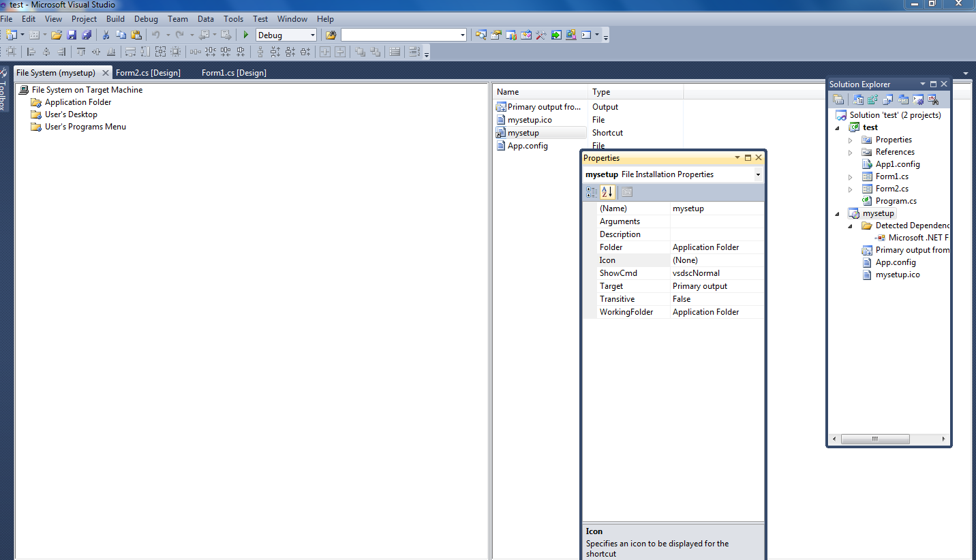Open File System Editor from Solution Explorer
This screenshot has height=560, width=976.
(859, 99)
